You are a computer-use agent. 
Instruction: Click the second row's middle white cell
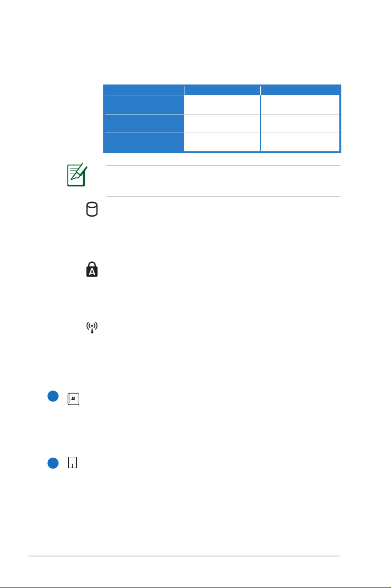click(222, 123)
